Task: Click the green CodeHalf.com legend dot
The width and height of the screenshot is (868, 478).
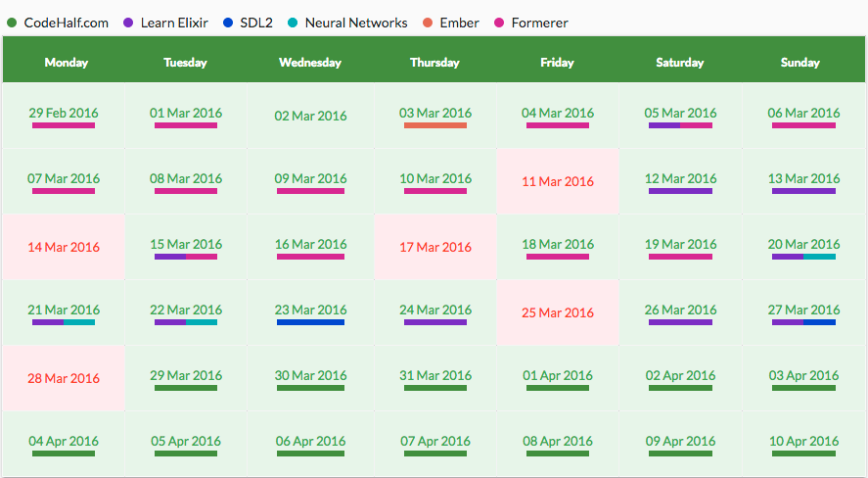Action: pyautogui.click(x=12, y=23)
